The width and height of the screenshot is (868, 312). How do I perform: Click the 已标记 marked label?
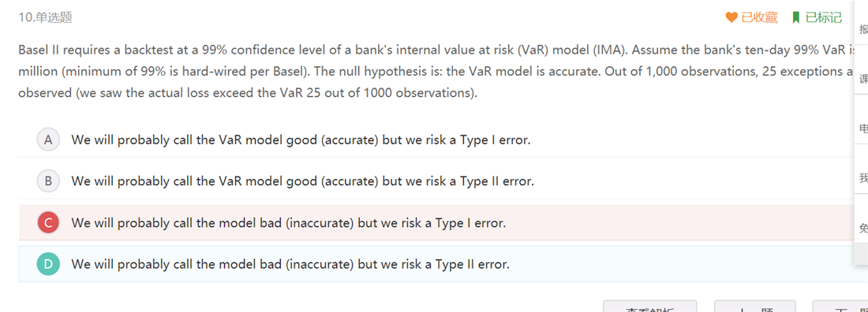tap(823, 17)
